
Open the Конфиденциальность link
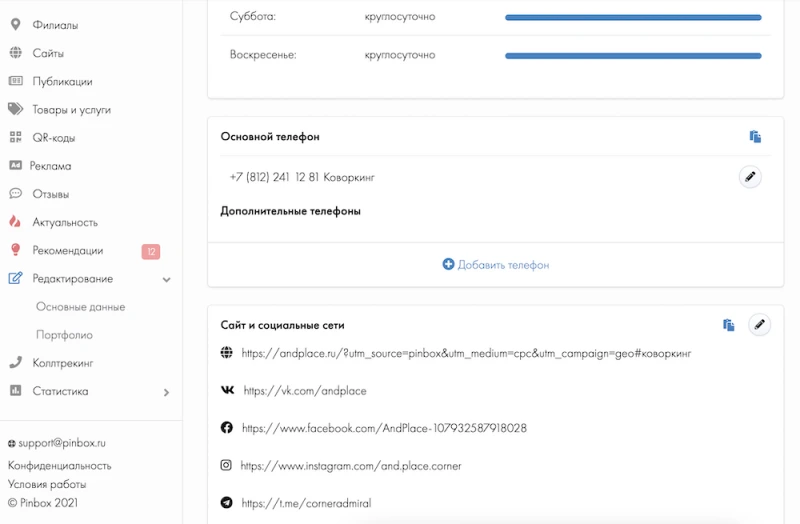point(60,465)
